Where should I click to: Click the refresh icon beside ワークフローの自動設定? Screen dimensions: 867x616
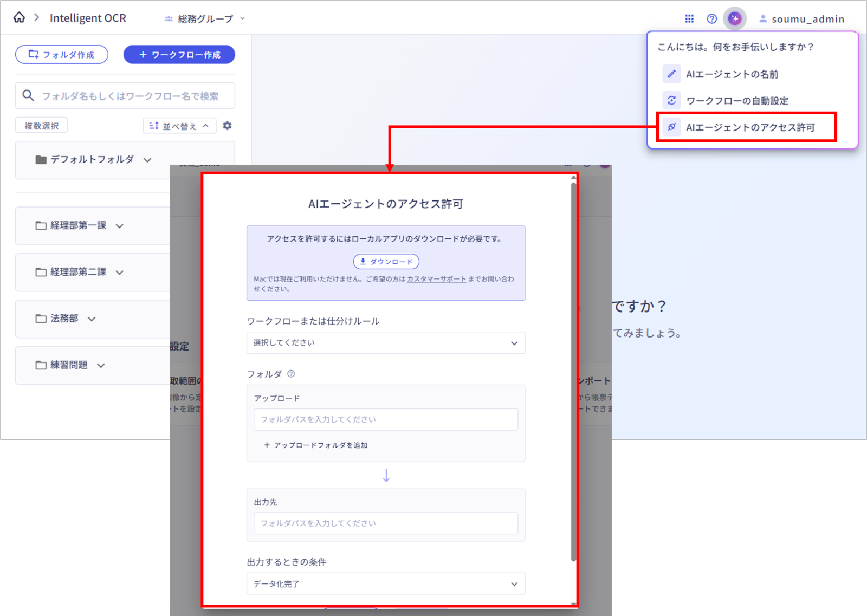click(x=672, y=100)
